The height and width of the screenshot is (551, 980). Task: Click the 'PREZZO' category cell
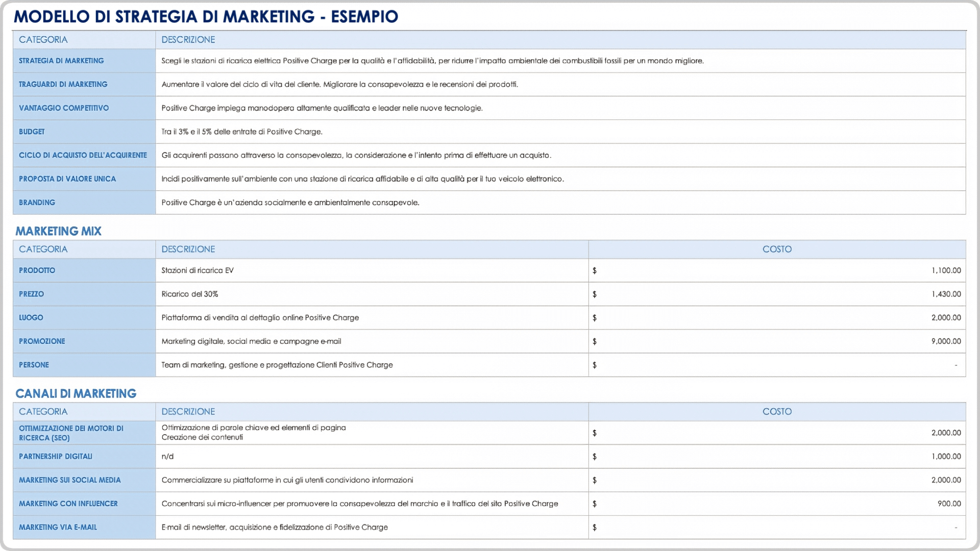click(84, 294)
